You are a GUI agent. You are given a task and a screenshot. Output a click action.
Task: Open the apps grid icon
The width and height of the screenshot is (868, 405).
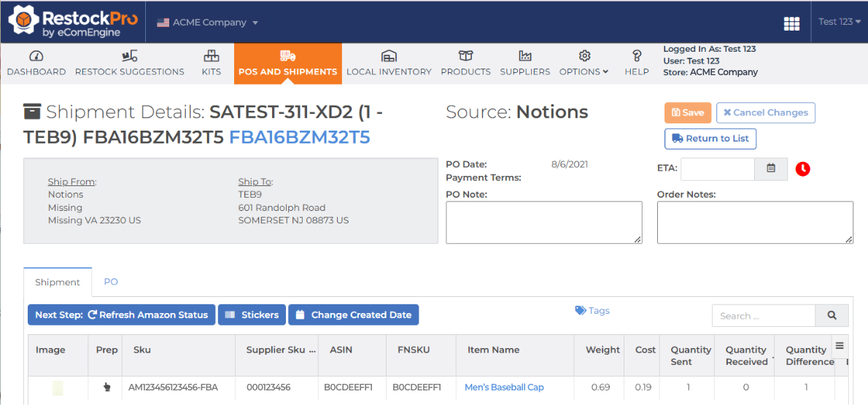[791, 23]
